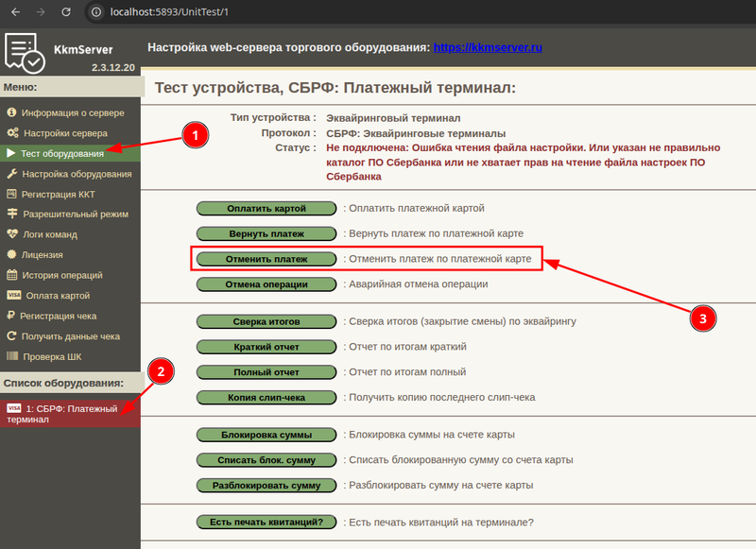756x549 pixels.
Task: Click the VISA icon beside 'Оплата картой'
Action: (13, 296)
